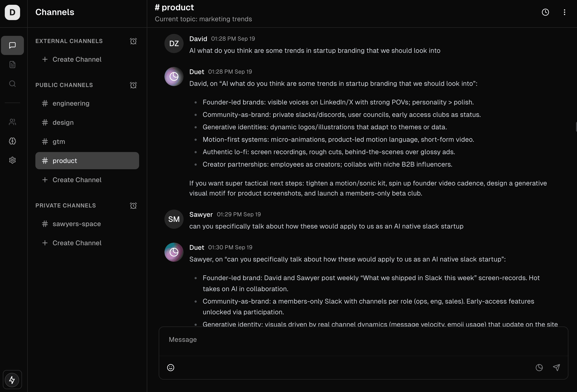Open the members icon in the sidebar
Viewport: 577px width, 392px height.
[12, 122]
